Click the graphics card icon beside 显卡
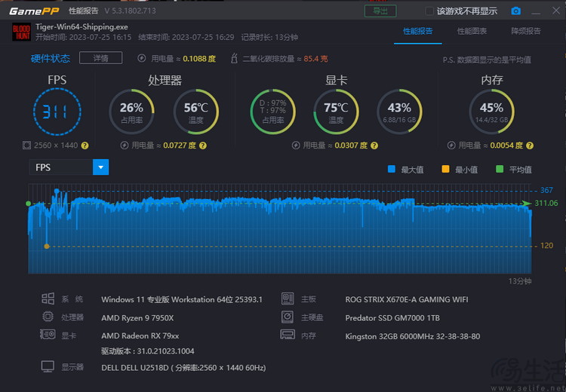 click(48, 334)
